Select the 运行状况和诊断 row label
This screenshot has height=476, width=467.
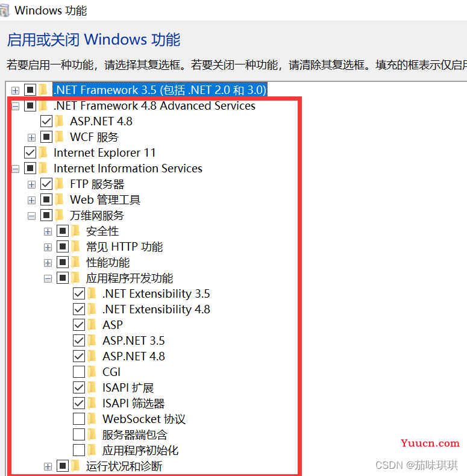pyautogui.click(x=124, y=466)
